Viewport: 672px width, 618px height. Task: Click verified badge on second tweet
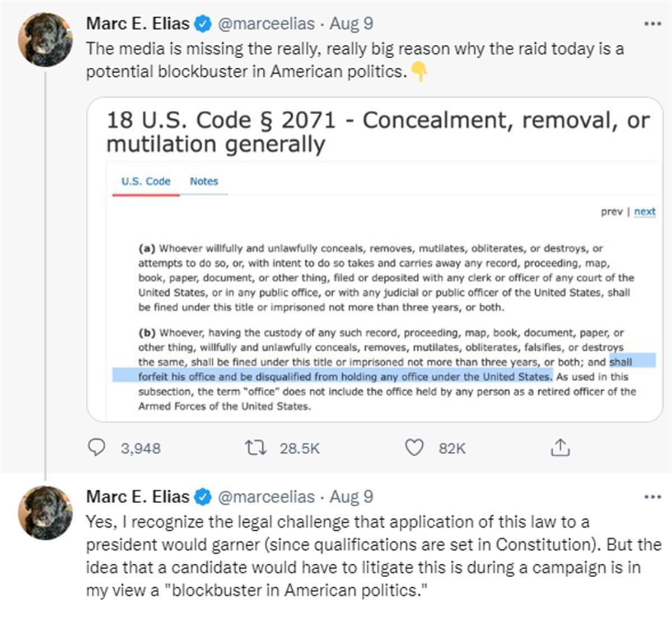(x=203, y=497)
